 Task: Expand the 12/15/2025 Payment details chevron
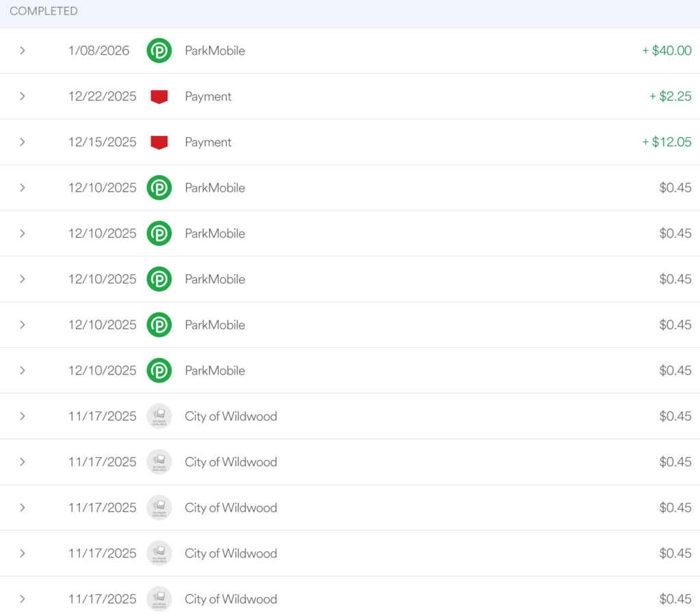pyautogui.click(x=23, y=142)
